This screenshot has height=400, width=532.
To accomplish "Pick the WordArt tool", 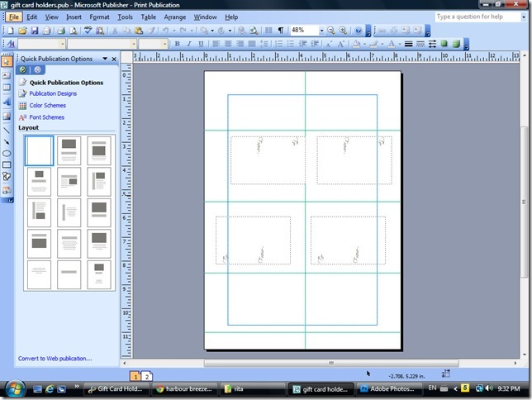I will (7, 102).
